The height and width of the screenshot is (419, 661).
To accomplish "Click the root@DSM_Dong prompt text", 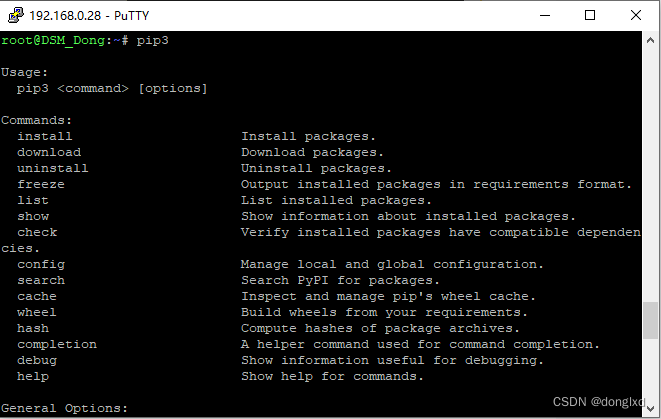I will point(54,40).
